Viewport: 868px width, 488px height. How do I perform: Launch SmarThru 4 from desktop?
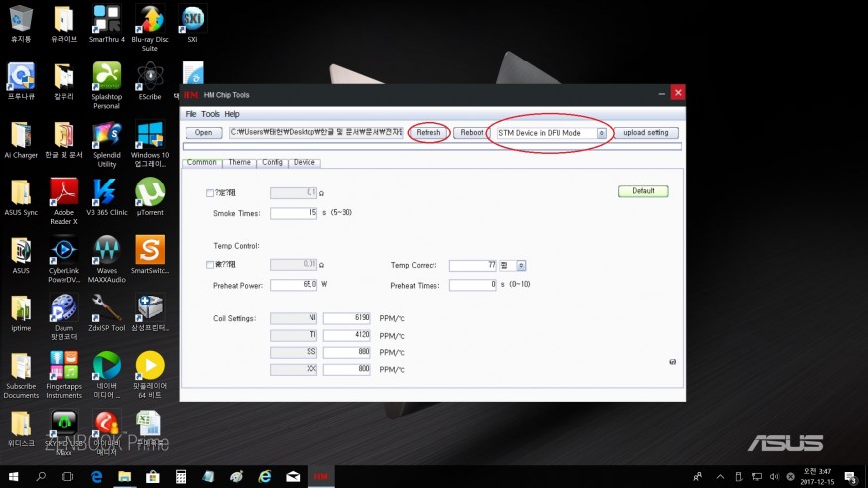(x=107, y=23)
